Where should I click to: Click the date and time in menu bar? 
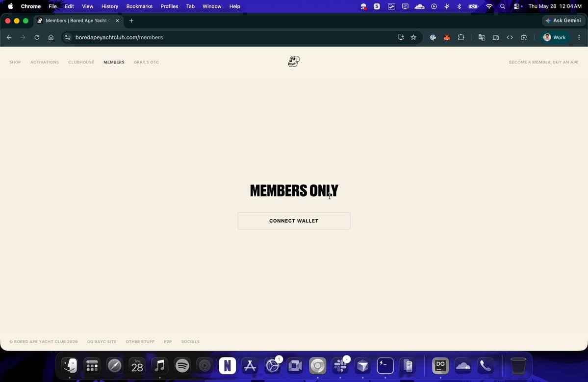(x=555, y=6)
